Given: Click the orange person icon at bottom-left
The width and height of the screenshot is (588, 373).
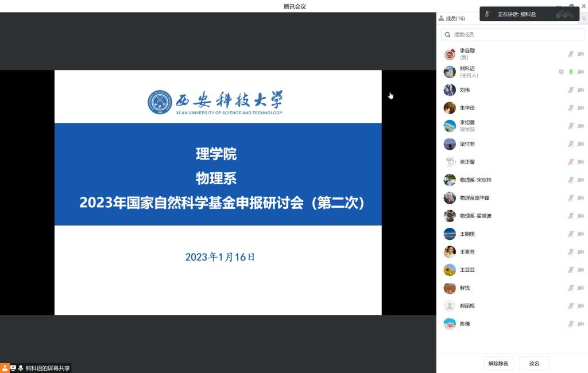Looking at the screenshot, I should (x=5, y=368).
